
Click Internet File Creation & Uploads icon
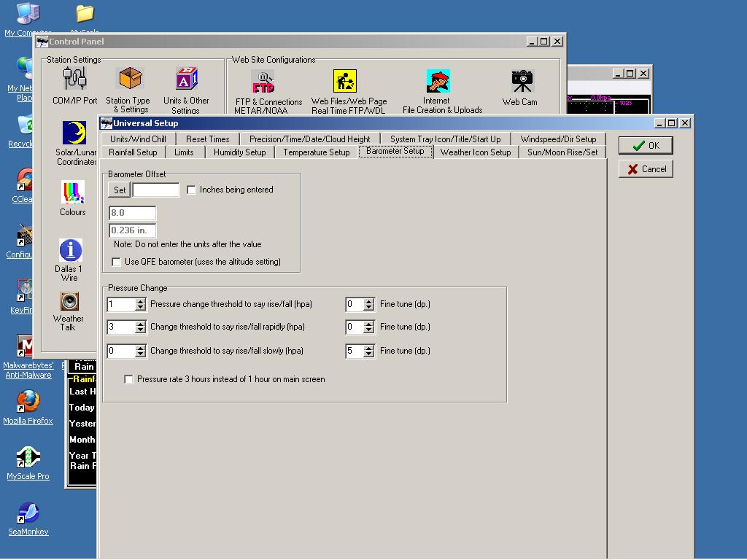[x=438, y=81]
